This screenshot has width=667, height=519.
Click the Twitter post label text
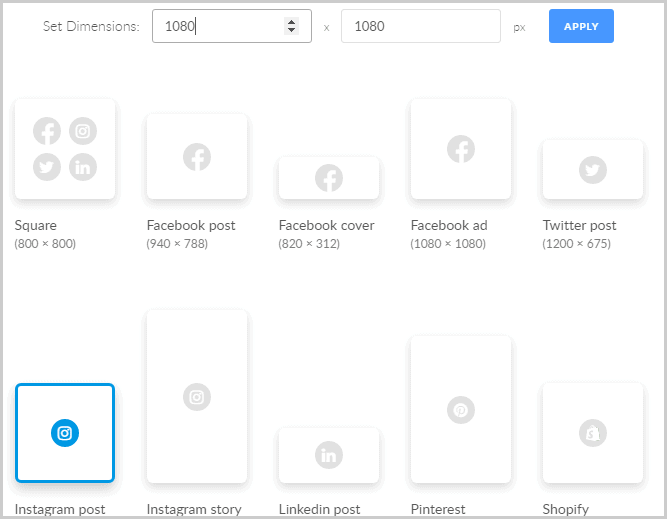[x=579, y=225]
